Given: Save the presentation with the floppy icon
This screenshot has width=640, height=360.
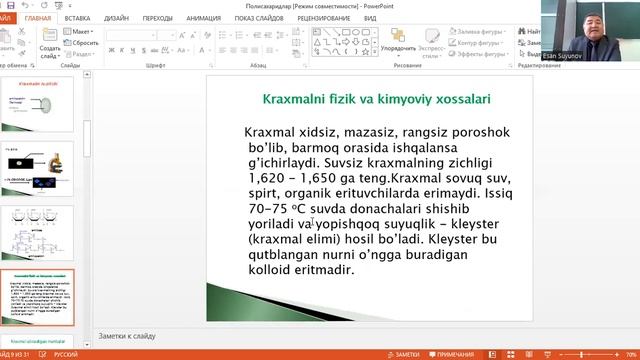Looking at the screenshot, I should (11, 5).
